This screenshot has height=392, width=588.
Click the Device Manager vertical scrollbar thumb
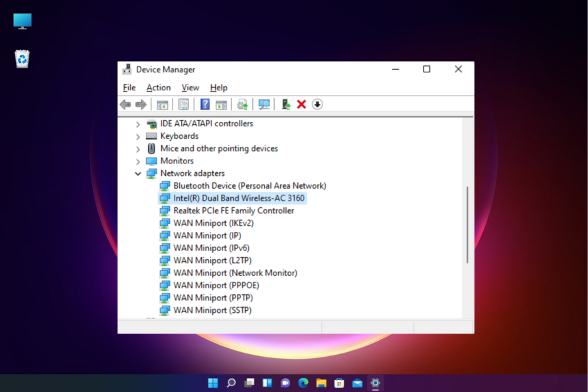(x=467, y=225)
